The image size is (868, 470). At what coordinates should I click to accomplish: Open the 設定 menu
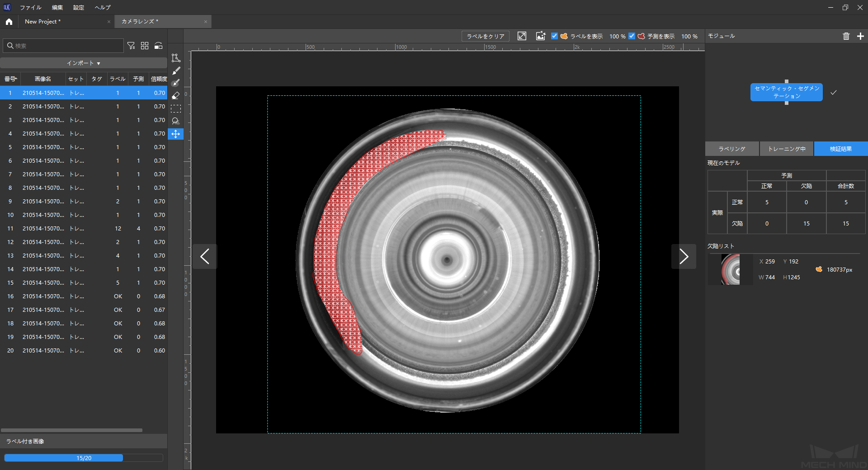79,7
